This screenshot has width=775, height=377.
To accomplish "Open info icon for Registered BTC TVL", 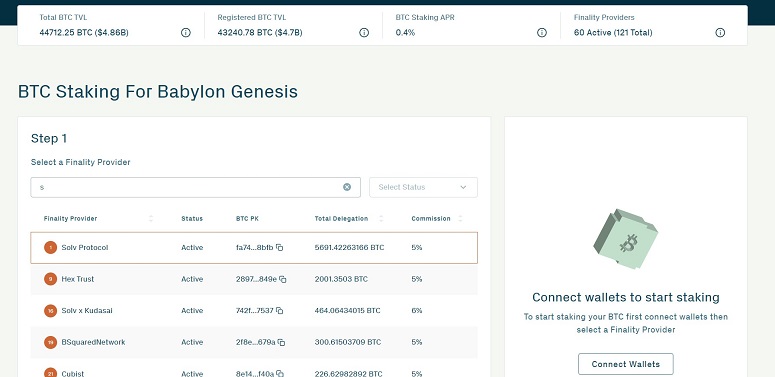I will (x=364, y=33).
